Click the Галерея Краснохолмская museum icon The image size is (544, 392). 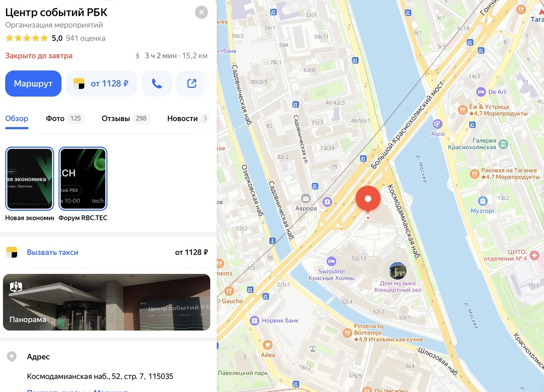pos(503,144)
